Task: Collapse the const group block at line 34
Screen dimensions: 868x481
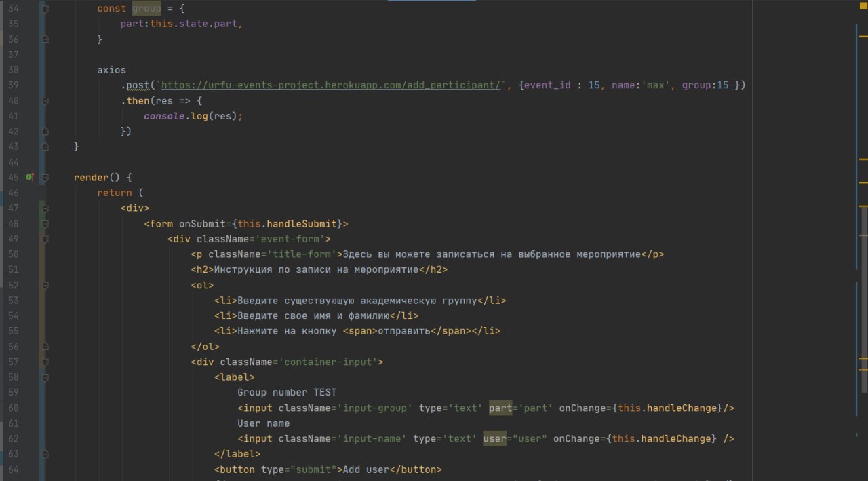Action: click(45, 9)
